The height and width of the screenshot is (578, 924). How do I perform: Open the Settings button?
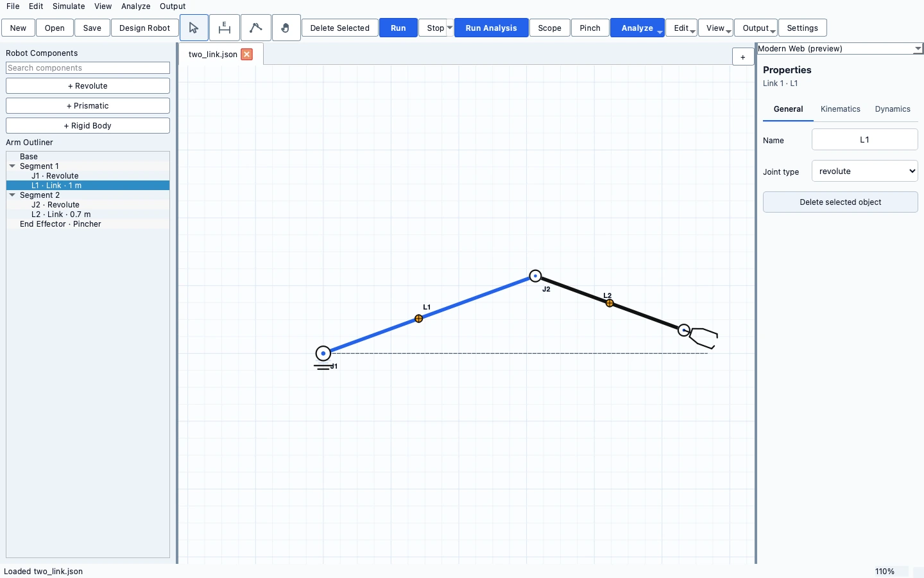coord(803,28)
